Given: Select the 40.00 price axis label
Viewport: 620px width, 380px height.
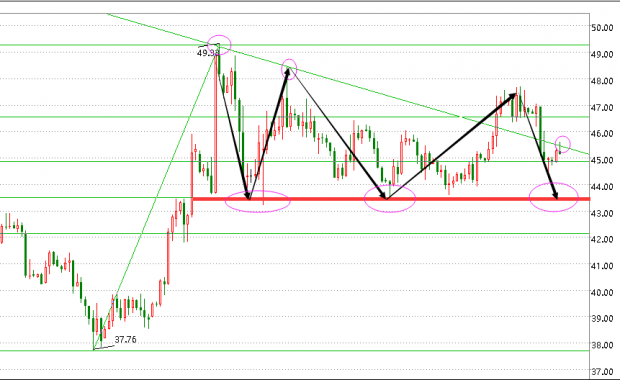Looking at the screenshot, I should coord(602,292).
